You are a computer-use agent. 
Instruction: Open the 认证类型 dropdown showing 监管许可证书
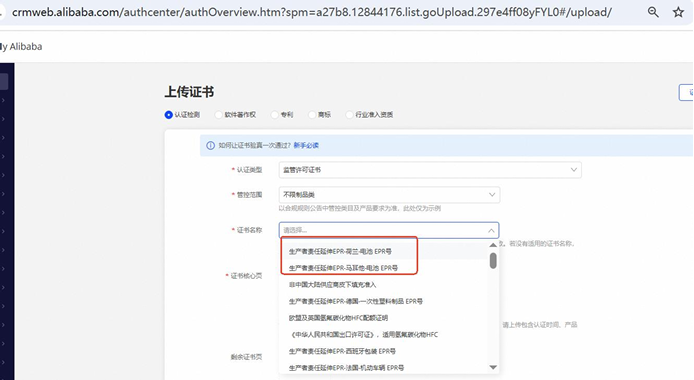coord(430,170)
